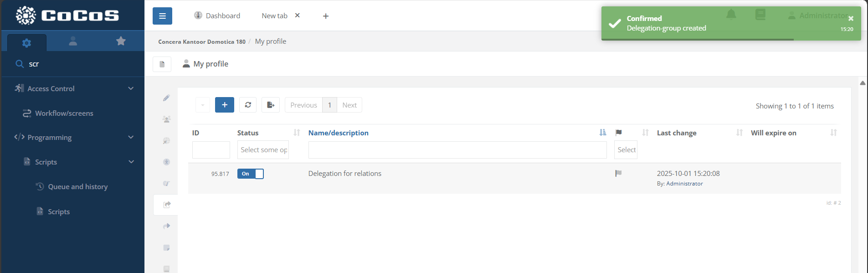
Task: Refresh the delegation list
Action: pyautogui.click(x=248, y=105)
